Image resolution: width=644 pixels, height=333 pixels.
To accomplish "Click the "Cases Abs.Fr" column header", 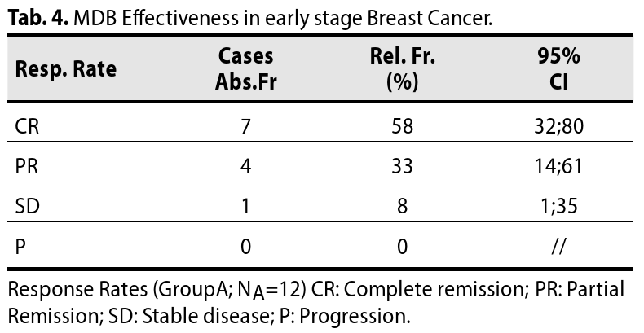I will pyautogui.click(x=245, y=69).
